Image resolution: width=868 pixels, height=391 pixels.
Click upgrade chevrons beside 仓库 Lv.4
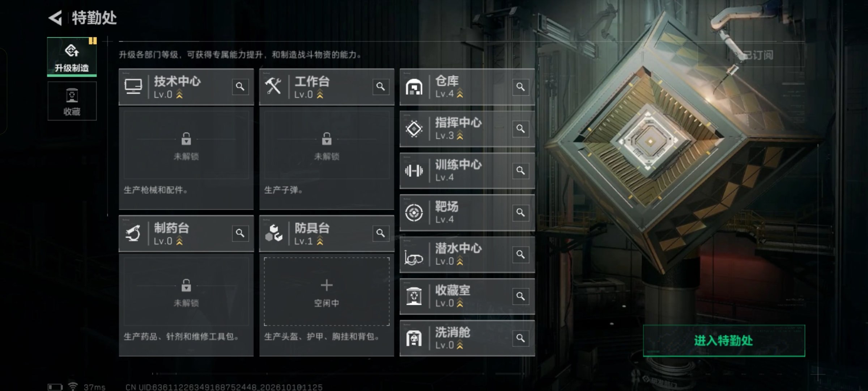460,94
